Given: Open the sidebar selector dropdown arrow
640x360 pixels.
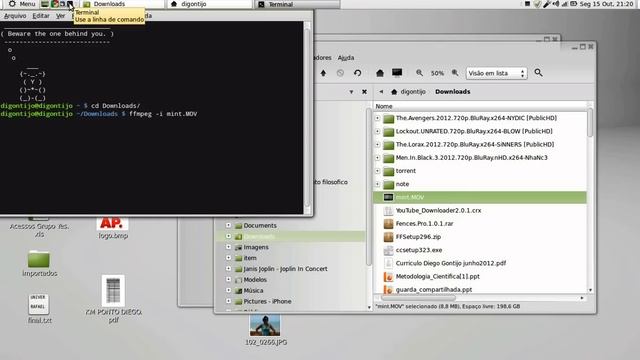Looking at the screenshot, I should tap(351, 92).
